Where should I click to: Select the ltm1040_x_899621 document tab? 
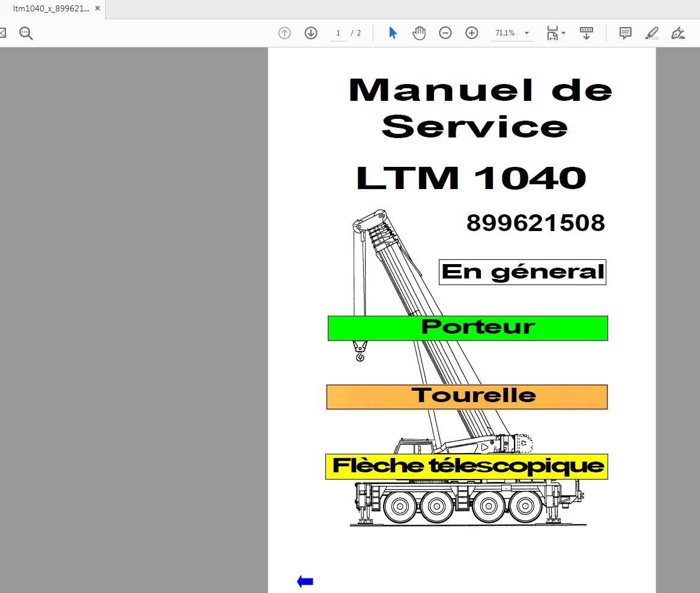(51, 8)
